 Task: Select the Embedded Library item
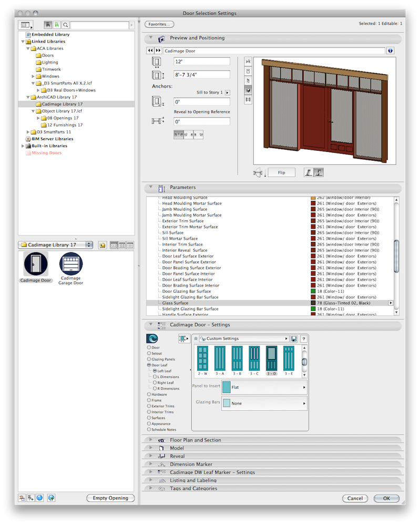coord(47,34)
